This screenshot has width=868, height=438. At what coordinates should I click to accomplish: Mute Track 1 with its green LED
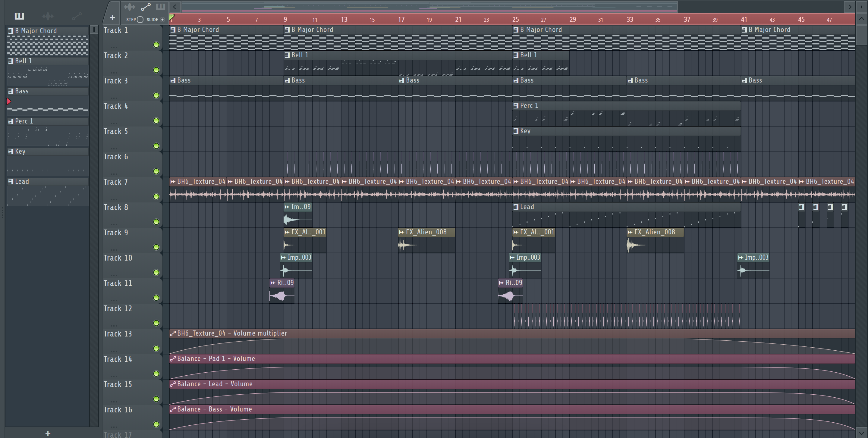pos(156,45)
